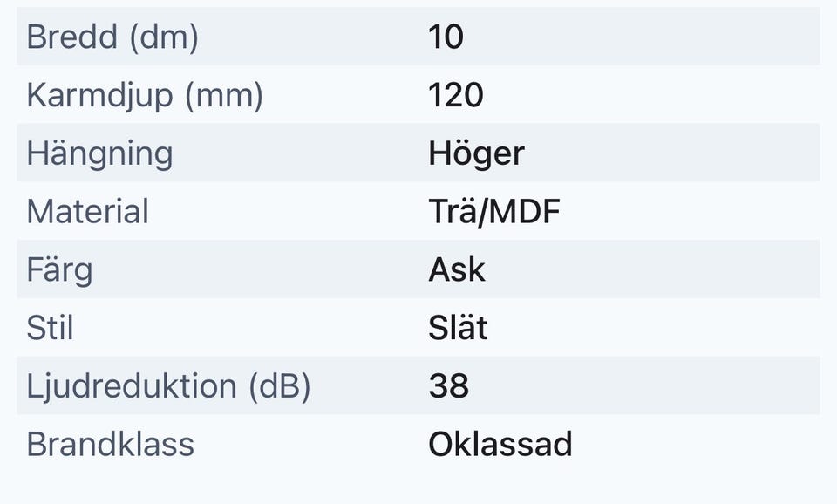The height and width of the screenshot is (504, 837).
Task: Click the (mm) unit beside Karmdjup
Action: click(x=224, y=96)
